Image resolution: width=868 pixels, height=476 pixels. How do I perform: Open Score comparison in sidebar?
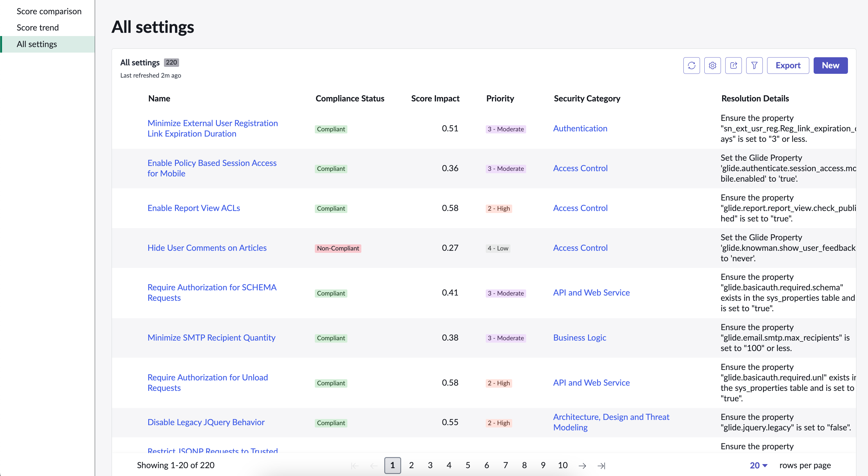(x=49, y=11)
